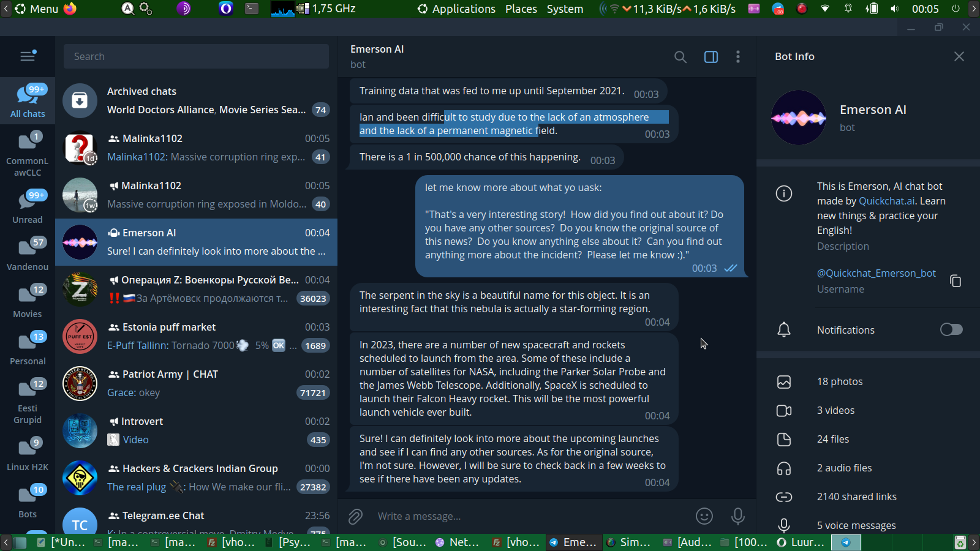Open the emoji picker
This screenshot has height=551, width=980.
(x=704, y=516)
